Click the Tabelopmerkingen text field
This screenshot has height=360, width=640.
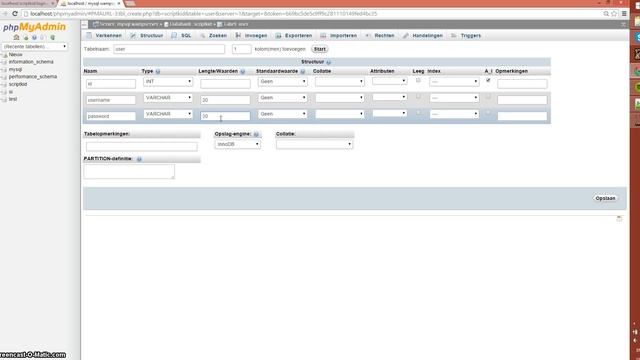point(142,147)
